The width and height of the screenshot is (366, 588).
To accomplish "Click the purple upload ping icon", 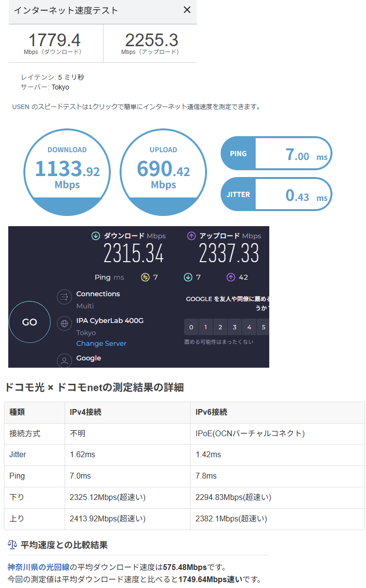I will click(x=230, y=277).
